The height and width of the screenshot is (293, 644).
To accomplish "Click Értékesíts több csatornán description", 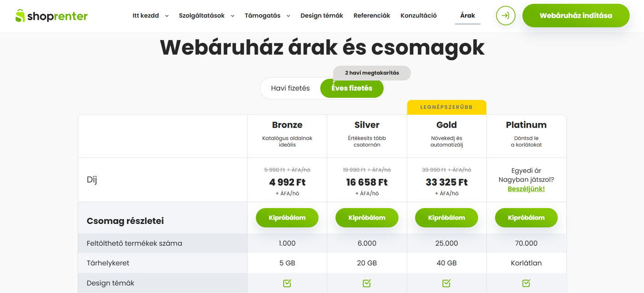I will coord(367,141).
